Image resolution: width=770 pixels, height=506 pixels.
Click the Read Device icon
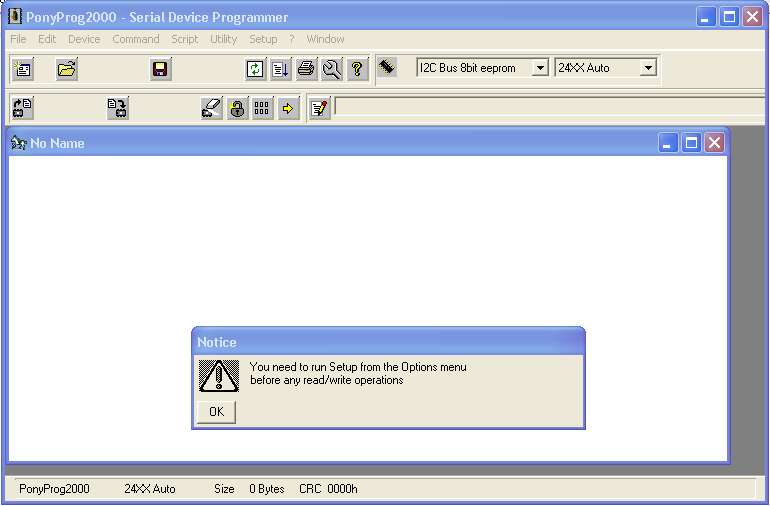tap(23, 108)
